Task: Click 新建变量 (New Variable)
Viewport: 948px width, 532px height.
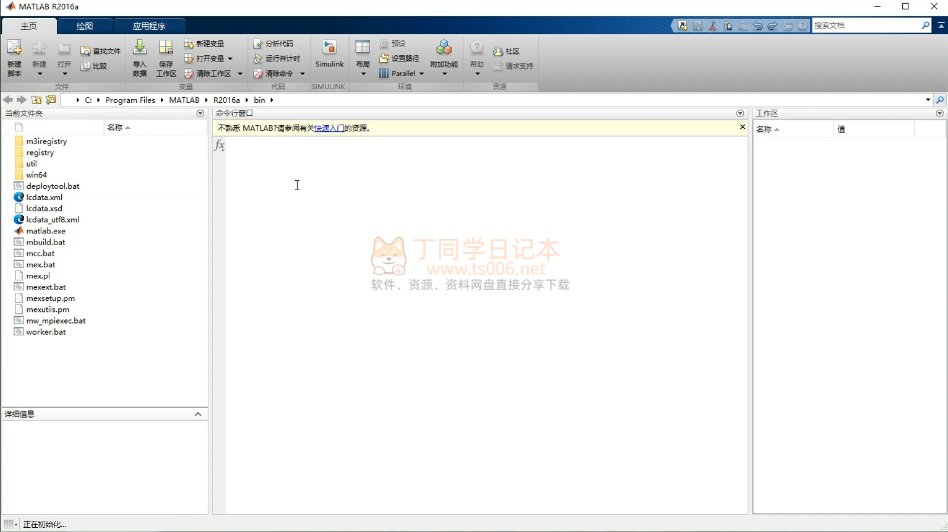Action: pyautogui.click(x=204, y=44)
